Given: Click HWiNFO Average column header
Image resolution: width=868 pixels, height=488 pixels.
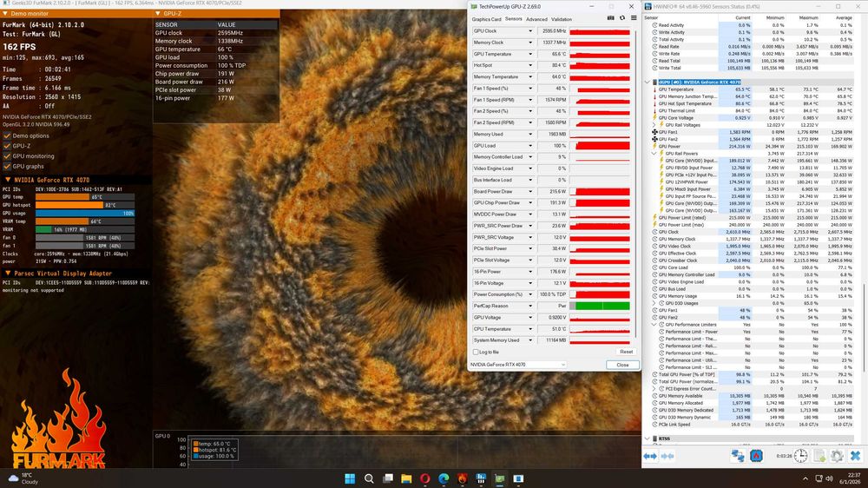Looking at the screenshot, I should pos(844,17).
